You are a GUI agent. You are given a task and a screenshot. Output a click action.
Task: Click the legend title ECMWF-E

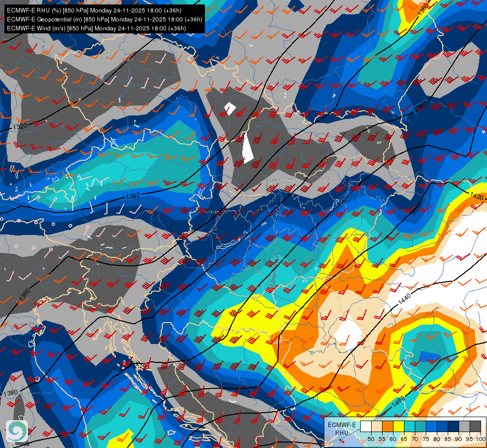click(342, 425)
